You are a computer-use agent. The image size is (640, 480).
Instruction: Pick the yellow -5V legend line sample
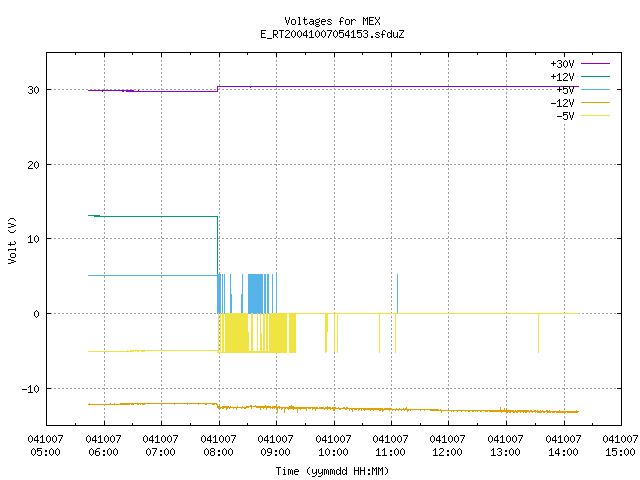pos(595,116)
